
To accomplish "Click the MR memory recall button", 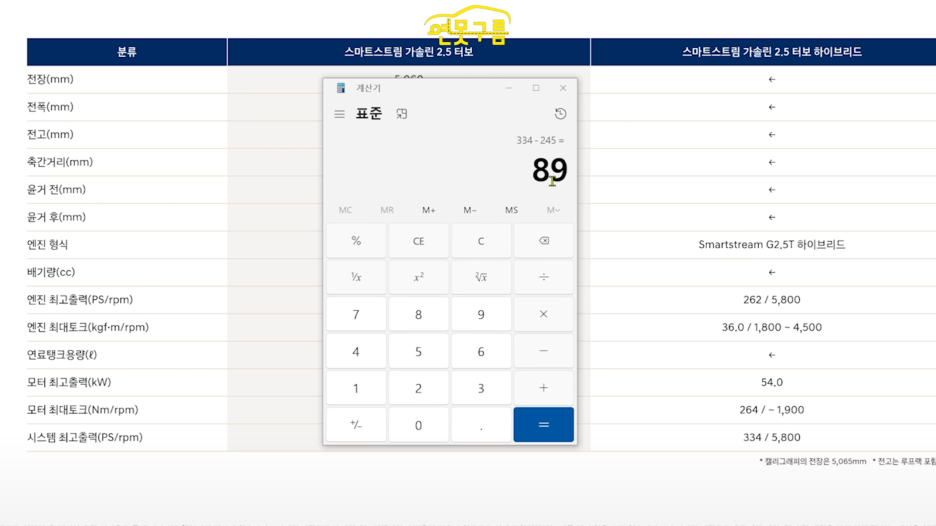I will tap(387, 210).
